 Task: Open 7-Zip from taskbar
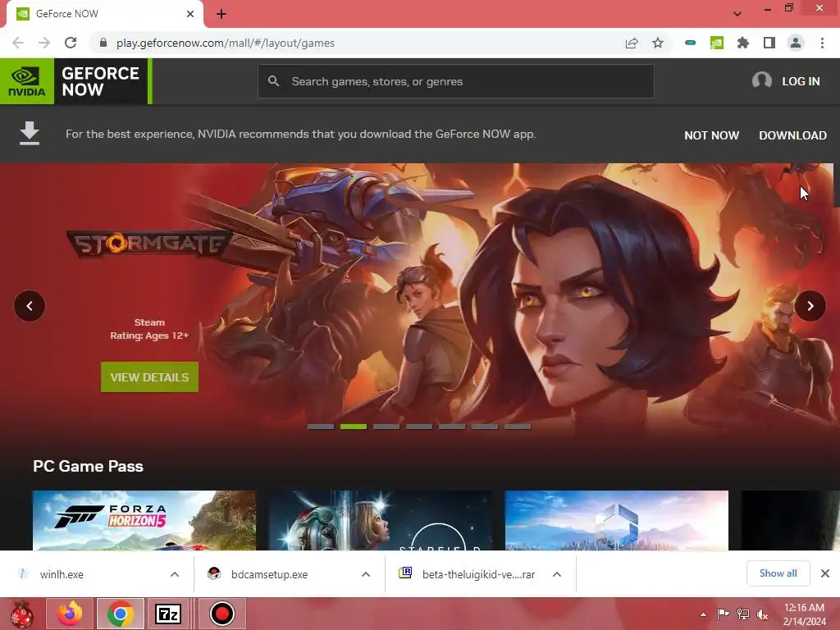[168, 614]
